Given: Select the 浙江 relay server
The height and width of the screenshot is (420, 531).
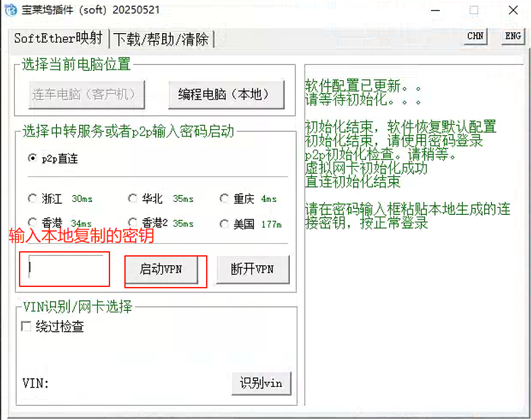Looking at the screenshot, I should pyautogui.click(x=32, y=199).
